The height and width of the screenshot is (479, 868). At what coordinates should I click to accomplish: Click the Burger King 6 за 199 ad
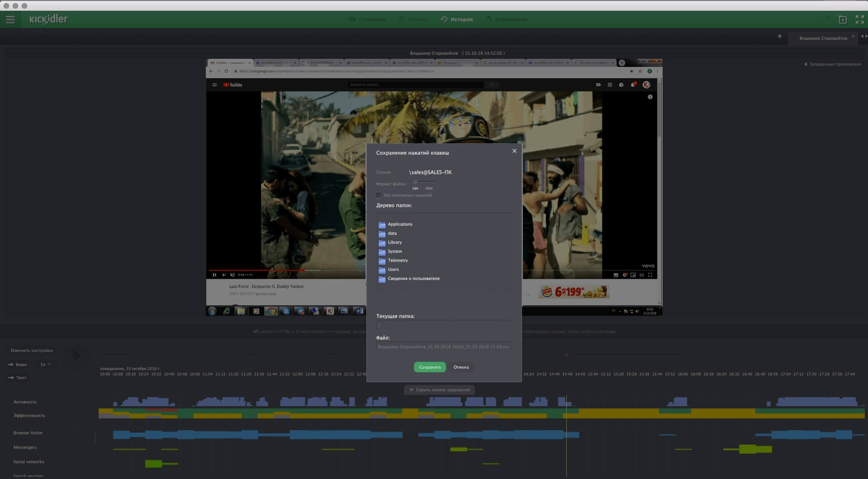tap(574, 292)
